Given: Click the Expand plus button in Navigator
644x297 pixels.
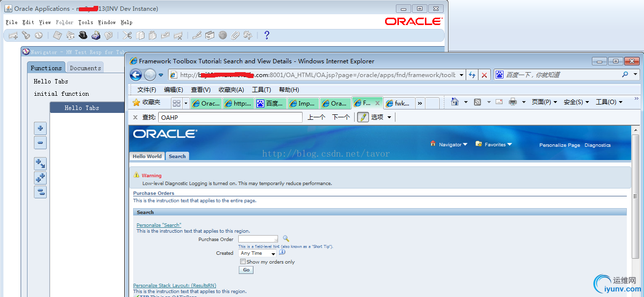Looking at the screenshot, I should pyautogui.click(x=40, y=129).
